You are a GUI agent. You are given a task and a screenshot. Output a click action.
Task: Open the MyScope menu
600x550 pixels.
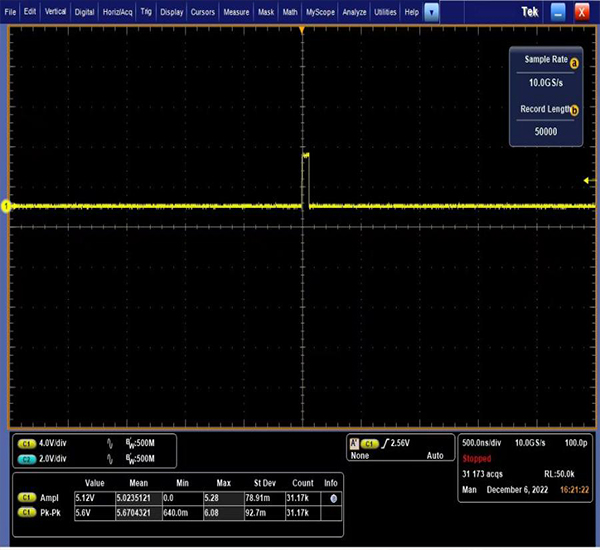pyautogui.click(x=320, y=11)
